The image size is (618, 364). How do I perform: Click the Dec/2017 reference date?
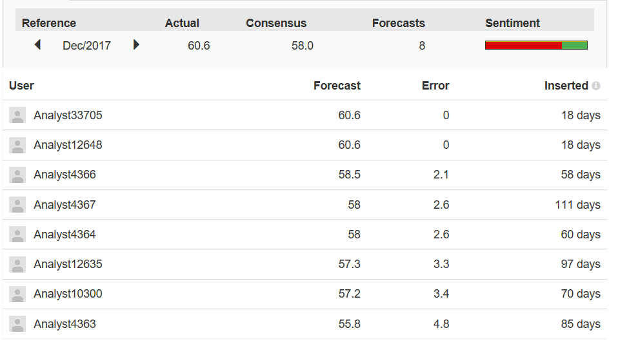(x=86, y=46)
